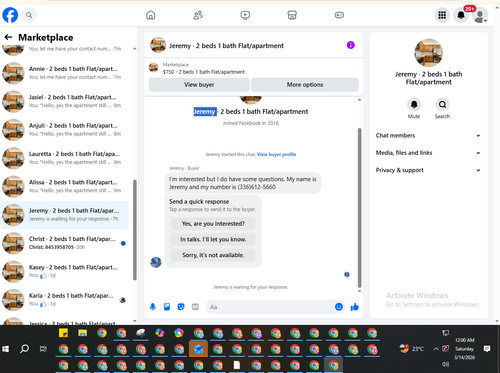Open the Gaming controller icon
This screenshot has width=500, height=373.
point(339,15)
